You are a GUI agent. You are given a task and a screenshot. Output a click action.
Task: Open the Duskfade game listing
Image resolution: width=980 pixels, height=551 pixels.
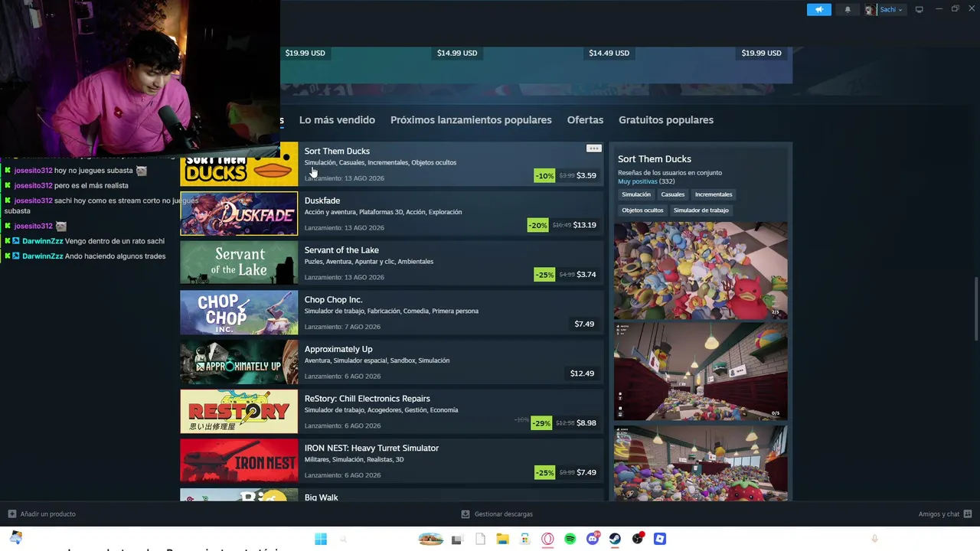pyautogui.click(x=392, y=213)
